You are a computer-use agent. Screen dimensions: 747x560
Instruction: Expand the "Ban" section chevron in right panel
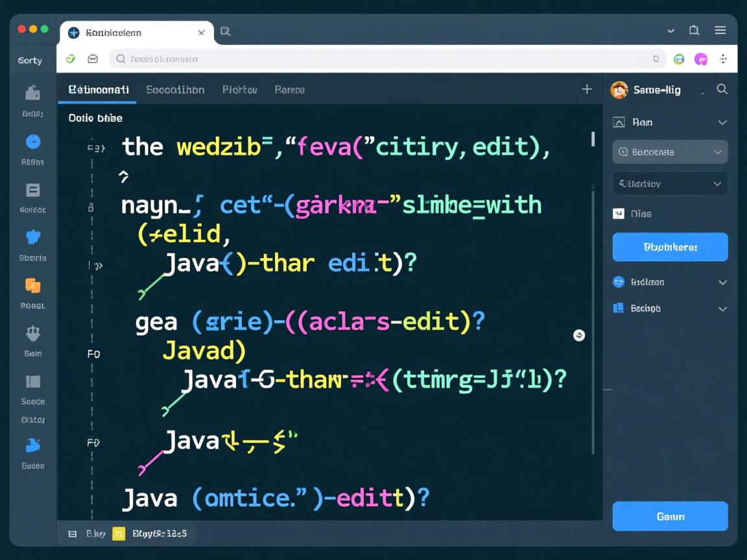tap(722, 122)
